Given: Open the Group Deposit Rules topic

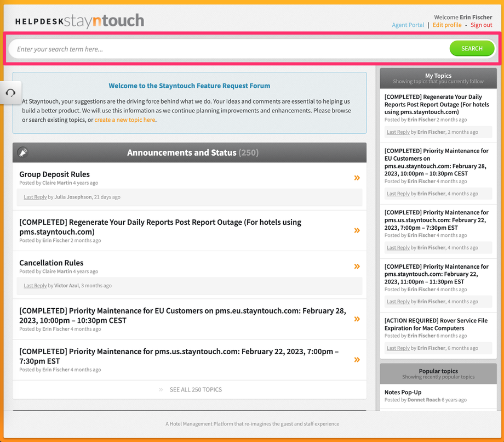Looking at the screenshot, I should coord(54,174).
